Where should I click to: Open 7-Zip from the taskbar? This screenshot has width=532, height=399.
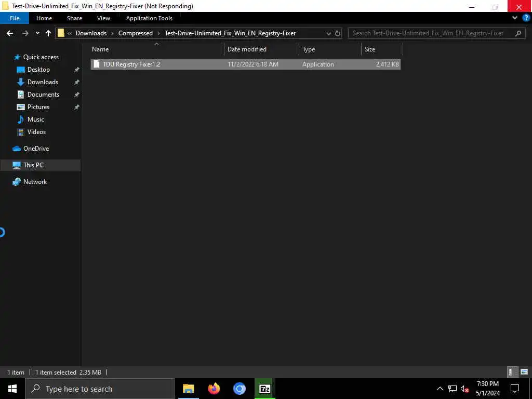[x=264, y=389]
